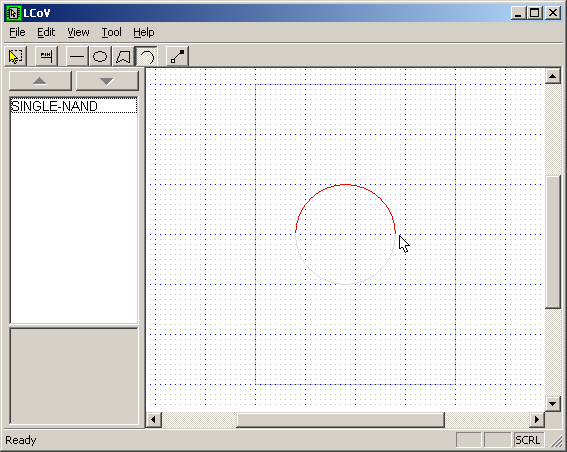The width and height of the screenshot is (567, 452).
Task: Click the horizontal scrollbar left arrow
Action: coord(154,420)
